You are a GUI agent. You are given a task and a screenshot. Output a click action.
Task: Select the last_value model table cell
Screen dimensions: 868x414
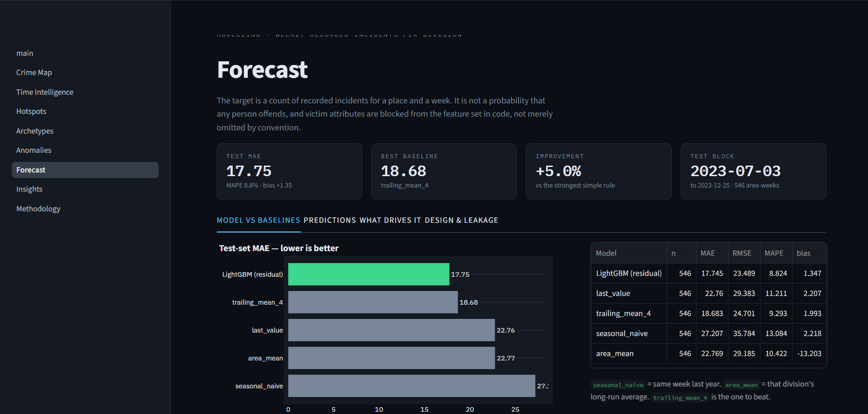[x=629, y=293]
